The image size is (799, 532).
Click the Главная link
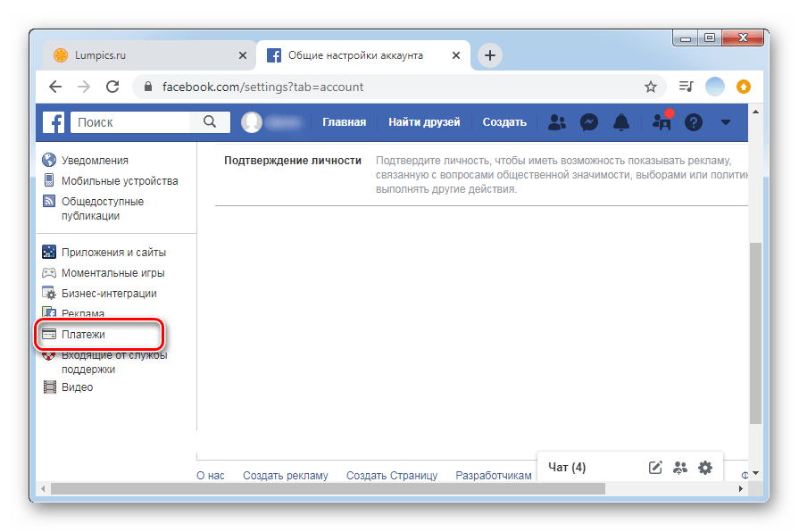344,122
